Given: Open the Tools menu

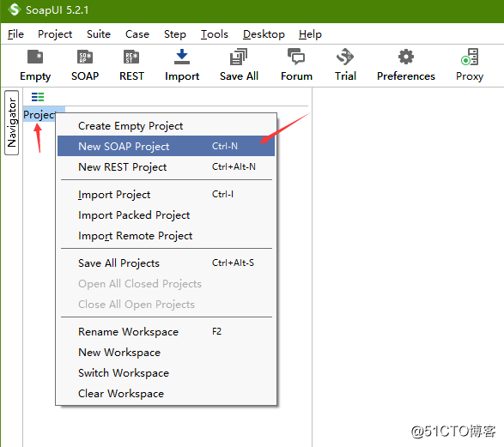Looking at the screenshot, I should 215,34.
